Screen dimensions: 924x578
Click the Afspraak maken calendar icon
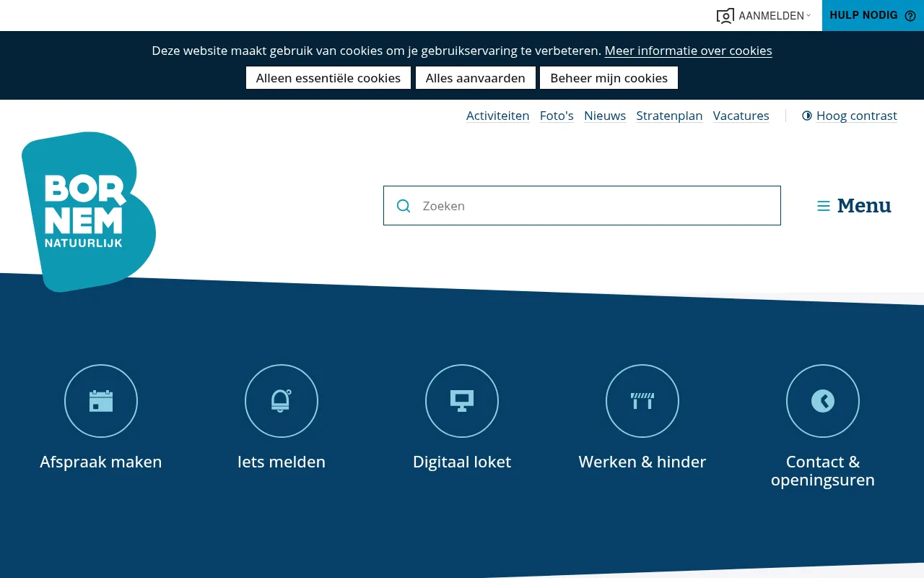(x=101, y=401)
